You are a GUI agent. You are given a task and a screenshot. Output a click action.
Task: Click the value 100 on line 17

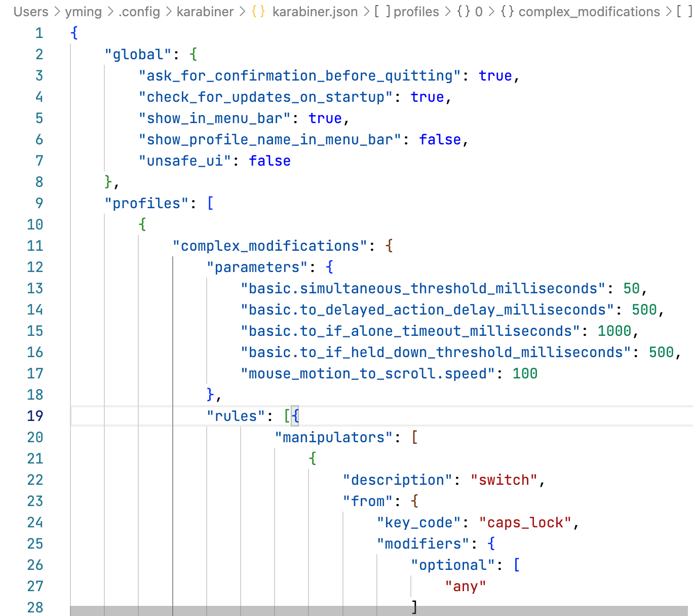(525, 373)
